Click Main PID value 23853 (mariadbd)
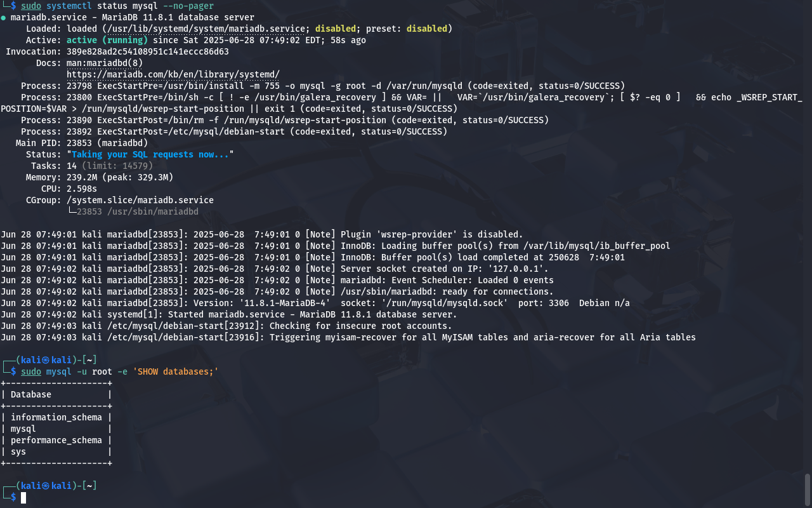 [x=107, y=143]
